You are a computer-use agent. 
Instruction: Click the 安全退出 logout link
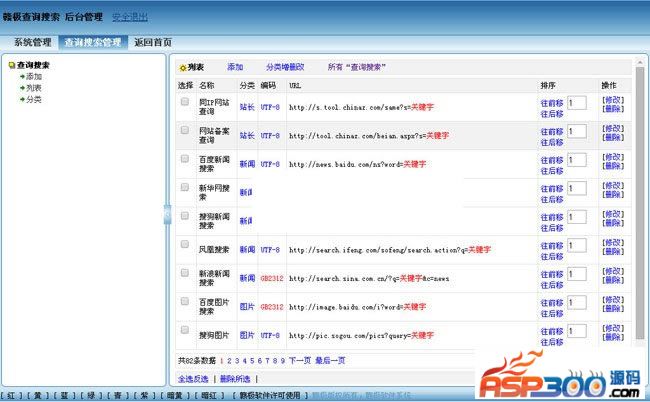(x=130, y=17)
